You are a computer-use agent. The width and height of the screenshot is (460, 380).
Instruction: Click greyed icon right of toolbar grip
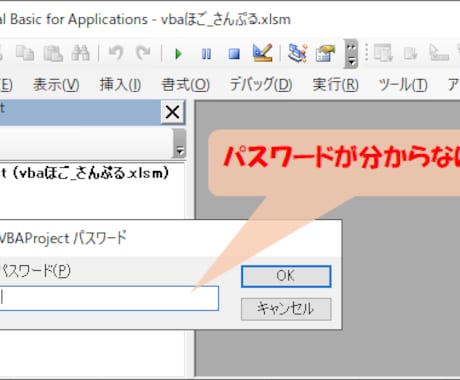pos(383,53)
